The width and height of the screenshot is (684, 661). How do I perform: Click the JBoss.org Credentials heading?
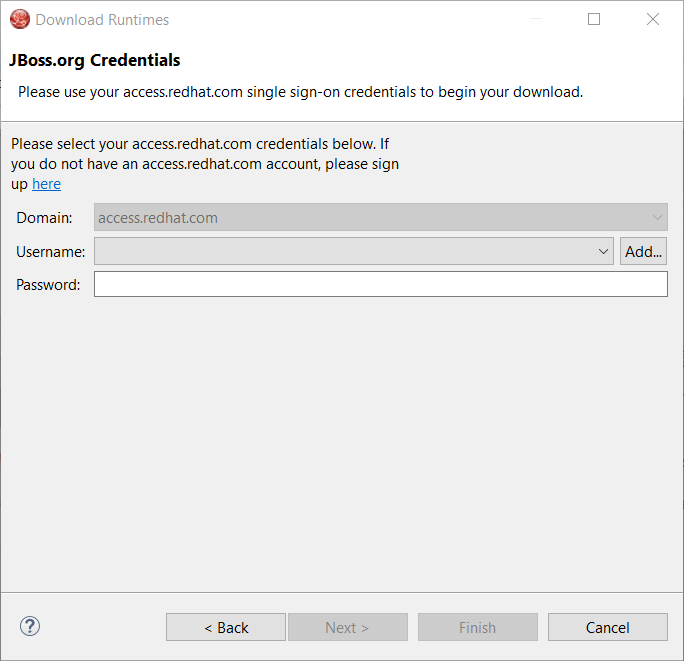coord(95,60)
